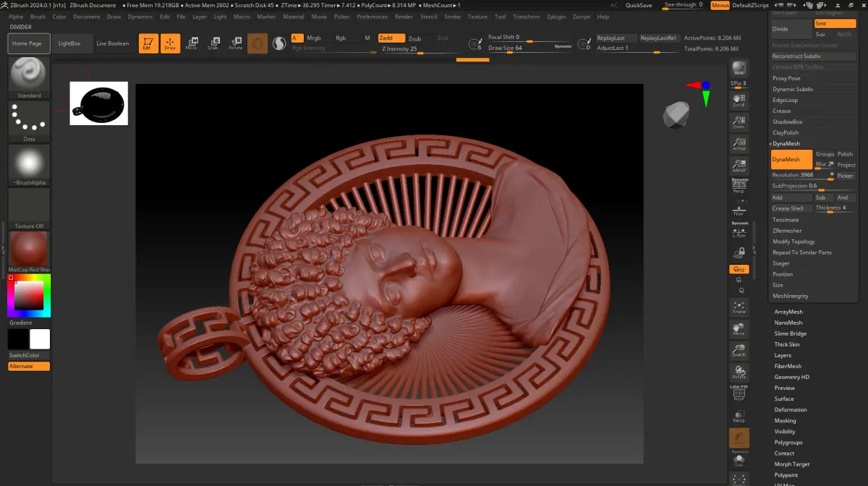
Task: Click the Zoom3D icon
Action: click(x=739, y=351)
